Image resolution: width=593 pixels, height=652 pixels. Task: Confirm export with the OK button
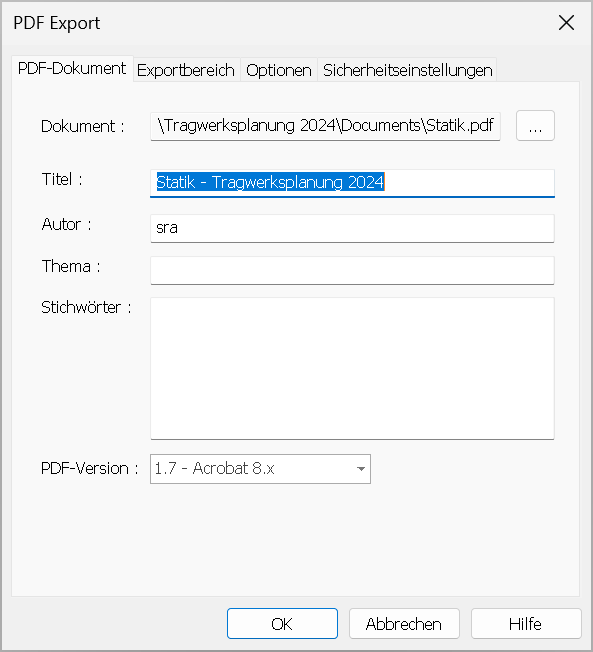point(282,624)
